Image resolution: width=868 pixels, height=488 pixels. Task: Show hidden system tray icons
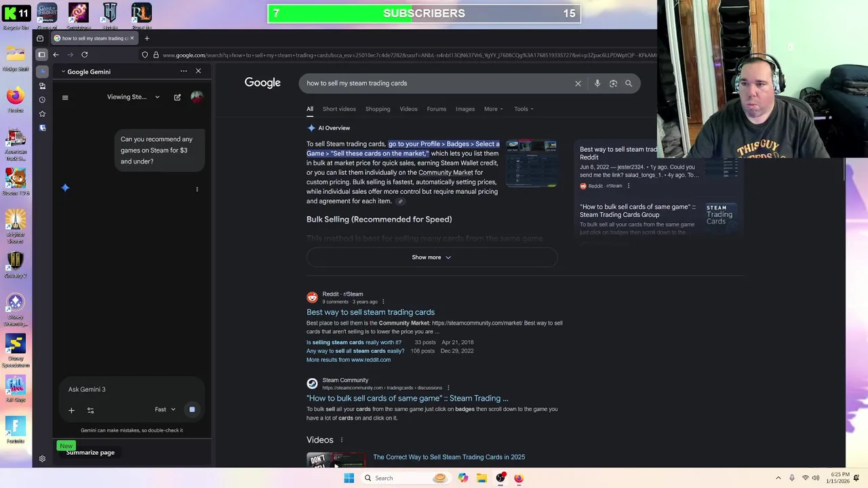click(x=778, y=478)
